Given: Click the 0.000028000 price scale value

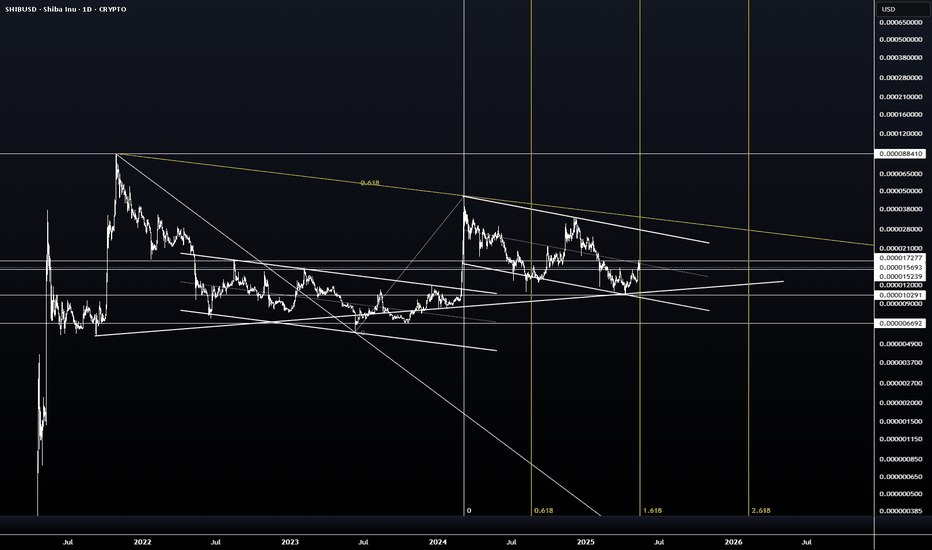Looking at the screenshot, I should coord(900,230).
